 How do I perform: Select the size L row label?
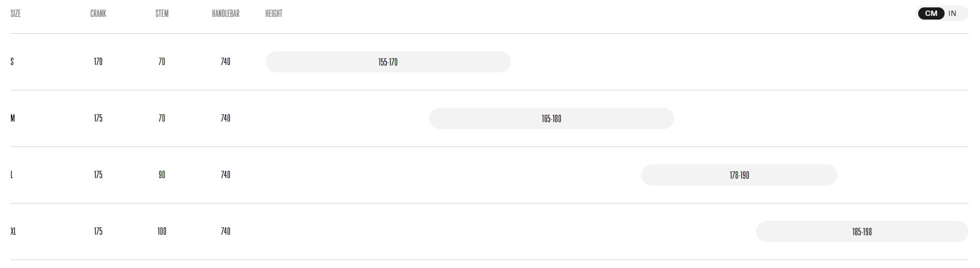click(12, 175)
